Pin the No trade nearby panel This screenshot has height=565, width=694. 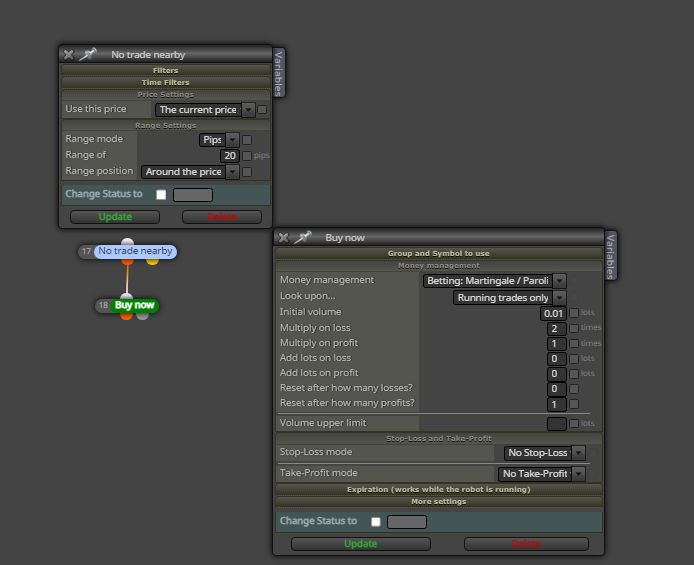tap(88, 54)
